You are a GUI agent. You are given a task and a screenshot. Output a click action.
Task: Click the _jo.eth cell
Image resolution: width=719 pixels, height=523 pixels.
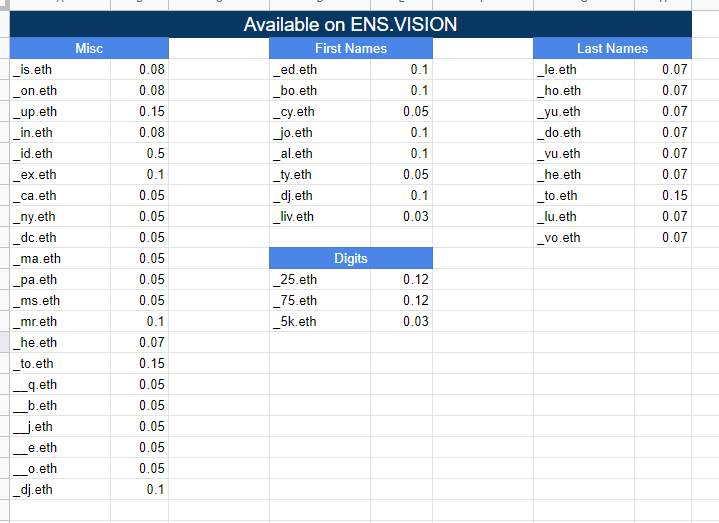click(320, 132)
